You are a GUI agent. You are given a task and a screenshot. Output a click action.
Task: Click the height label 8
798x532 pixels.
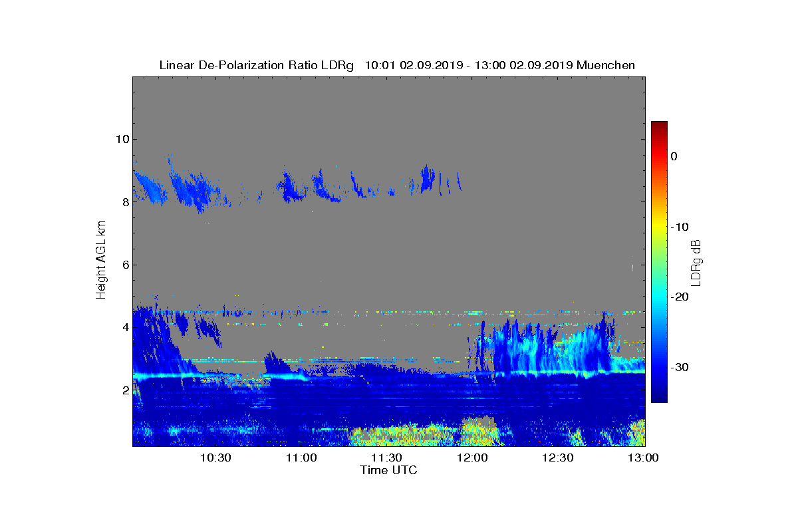click(x=124, y=201)
